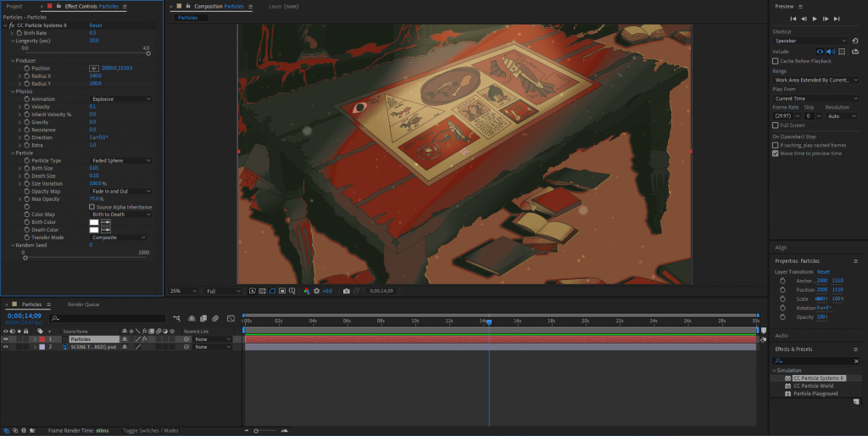
Task: Click the Random Seed slider handle
Action: [25, 258]
